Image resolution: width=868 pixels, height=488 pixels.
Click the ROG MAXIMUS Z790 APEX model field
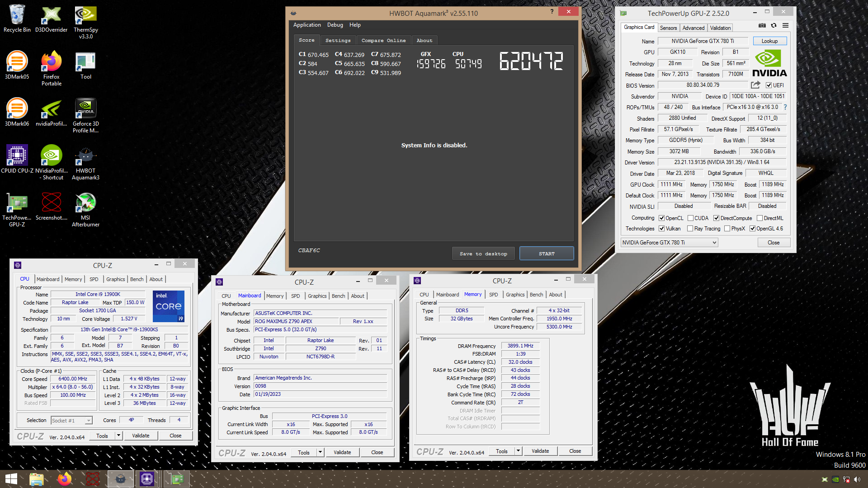point(296,321)
